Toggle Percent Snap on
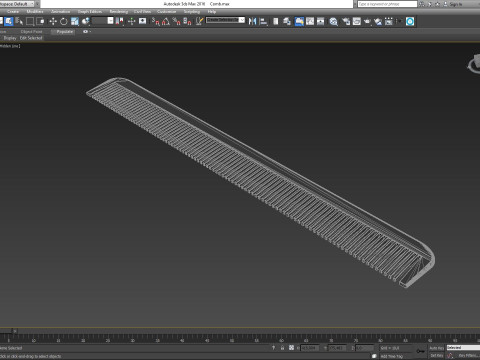480x360 pixels. pos(177,21)
